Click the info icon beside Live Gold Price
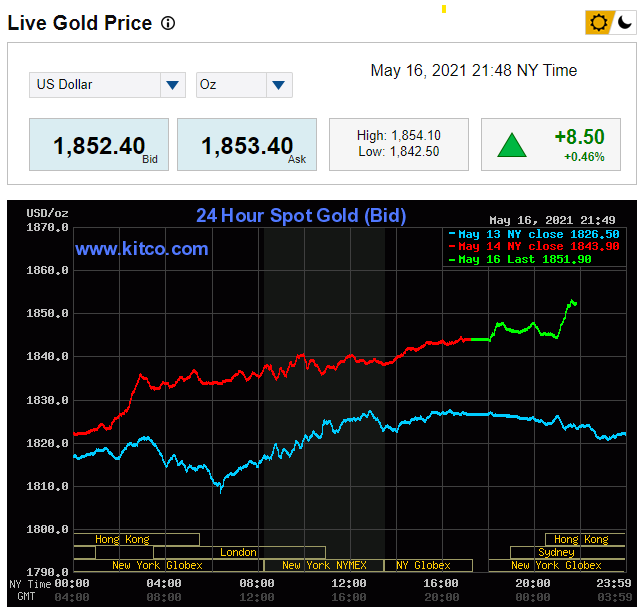Viewport: 638px width, 607px height. coord(168,23)
